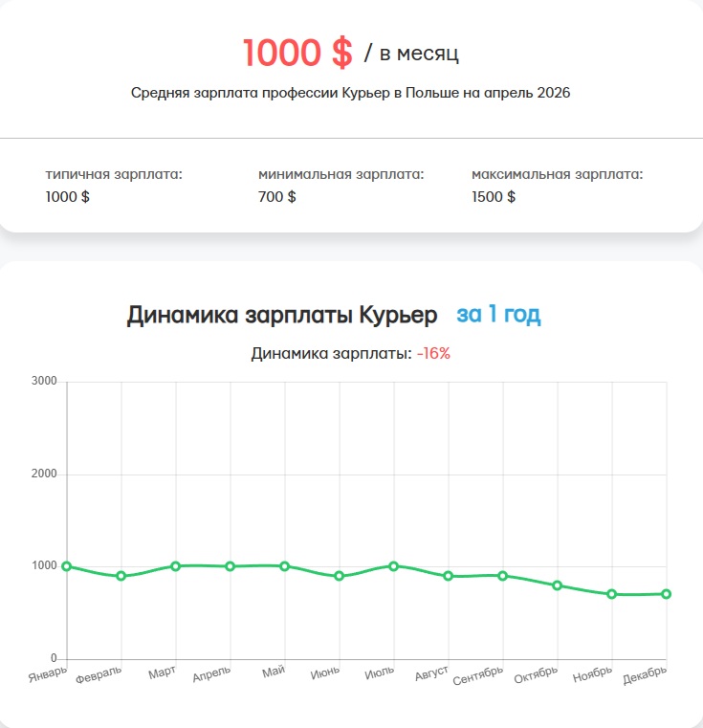The width and height of the screenshot is (703, 728).
Task: Click the 'максимальная зарплата' 1500 $ value
Action: [494, 197]
